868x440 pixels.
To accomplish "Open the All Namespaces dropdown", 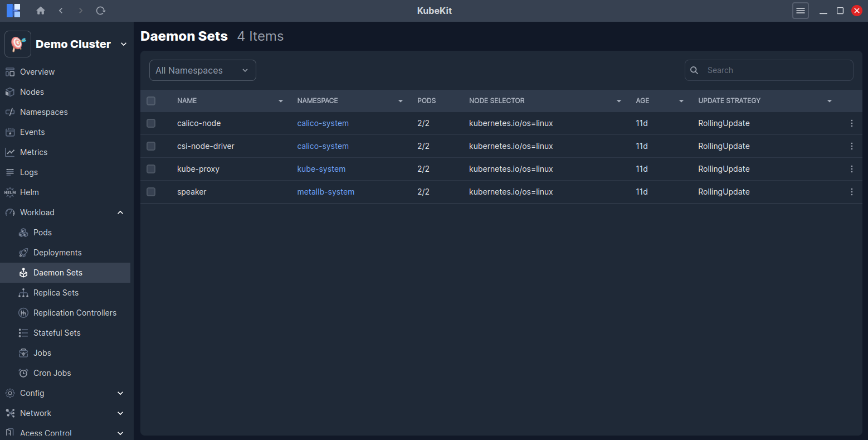I will point(202,70).
